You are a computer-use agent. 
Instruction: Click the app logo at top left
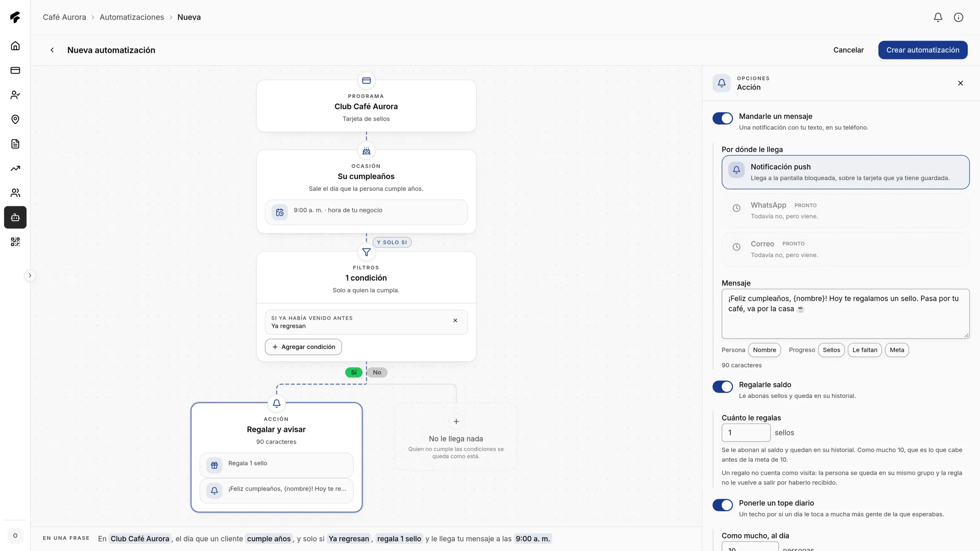(x=15, y=17)
